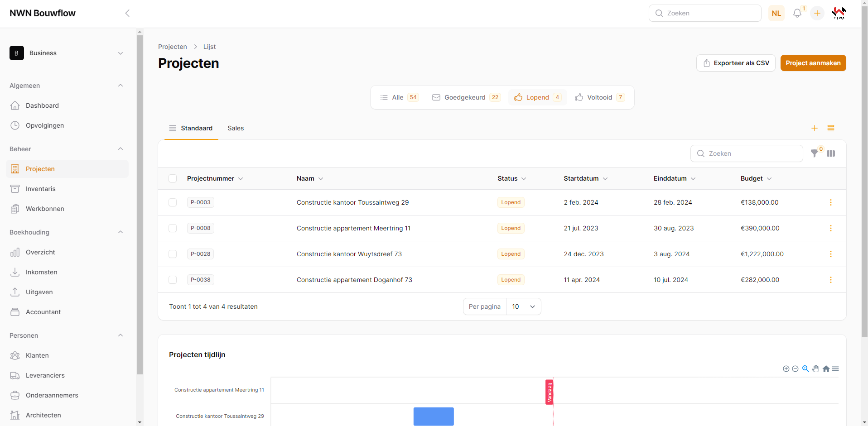Collapse the Boekhouding sidebar section
The height and width of the screenshot is (426, 868).
tap(121, 232)
